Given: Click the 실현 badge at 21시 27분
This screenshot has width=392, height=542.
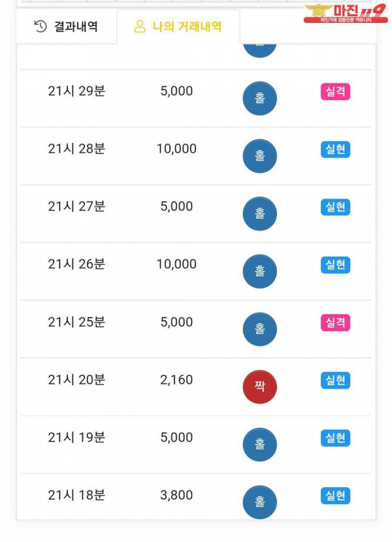Looking at the screenshot, I should point(335,207).
